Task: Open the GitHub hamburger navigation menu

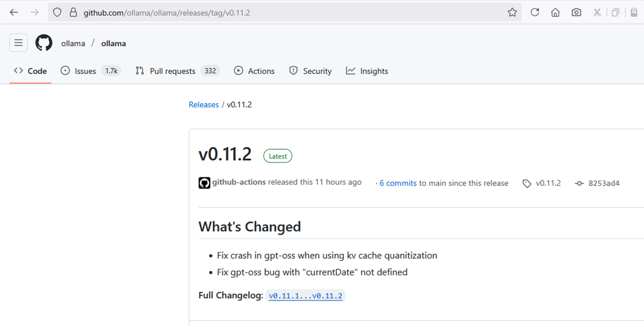Action: [18, 43]
